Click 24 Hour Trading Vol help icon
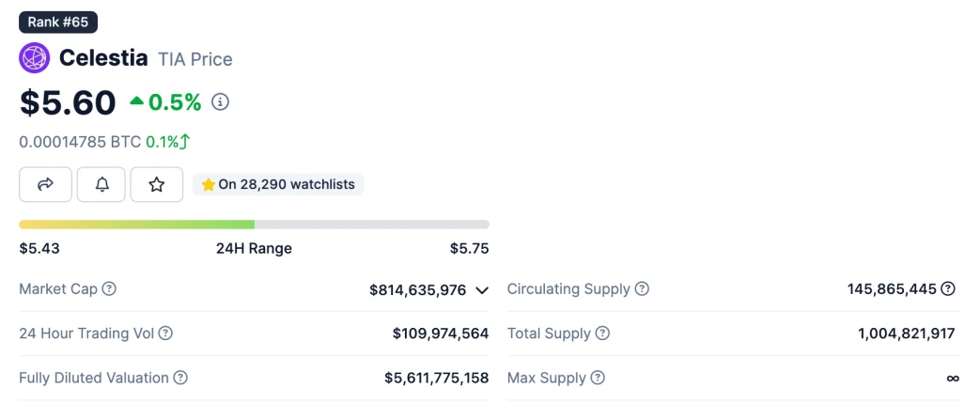This screenshot has width=980, height=419. click(165, 334)
